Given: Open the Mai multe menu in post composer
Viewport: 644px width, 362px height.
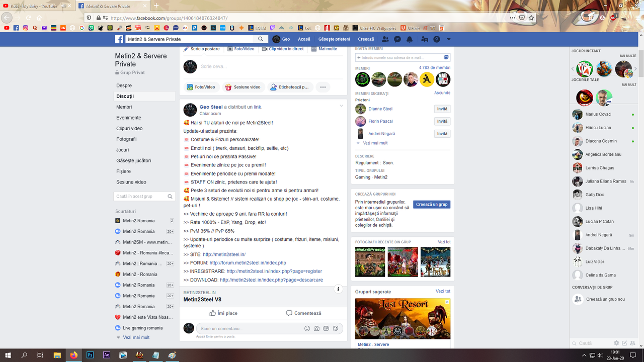Looking at the screenshot, I should [325, 49].
